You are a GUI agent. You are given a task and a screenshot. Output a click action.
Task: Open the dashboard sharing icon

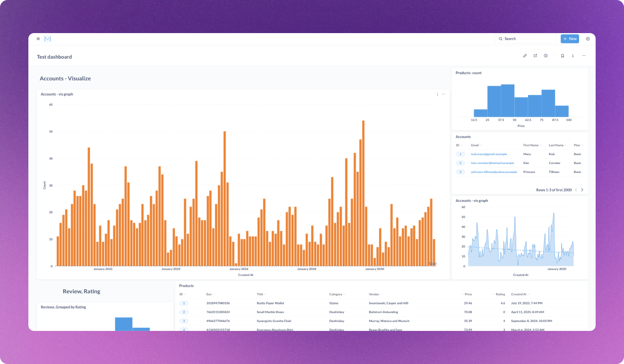[535, 56]
